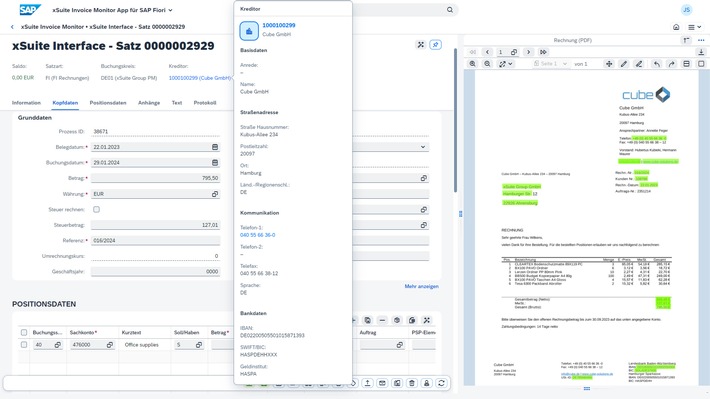This screenshot has height=399, width=710.
Task: Click the Kreditor link 1000100299 (Cube GmbH) in the header
Action: coord(200,78)
